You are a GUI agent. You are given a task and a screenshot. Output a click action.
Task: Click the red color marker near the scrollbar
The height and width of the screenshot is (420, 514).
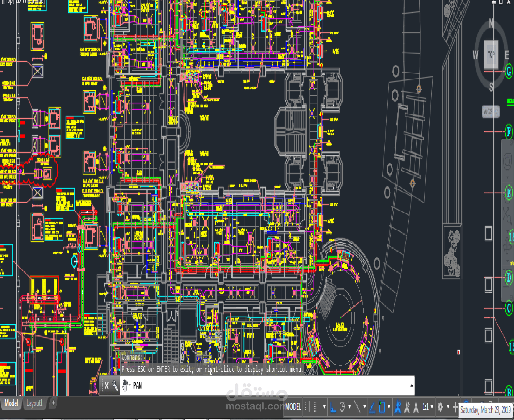(459, 352)
